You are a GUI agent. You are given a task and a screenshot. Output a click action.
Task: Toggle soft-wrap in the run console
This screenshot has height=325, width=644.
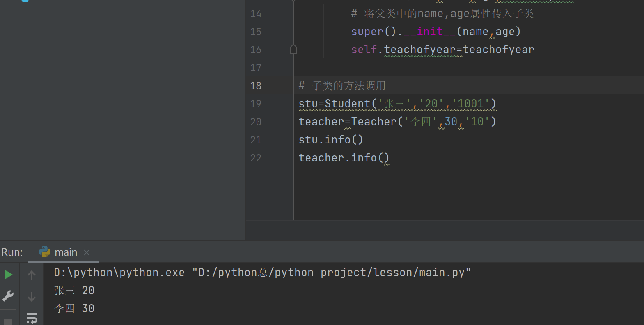[x=32, y=318]
